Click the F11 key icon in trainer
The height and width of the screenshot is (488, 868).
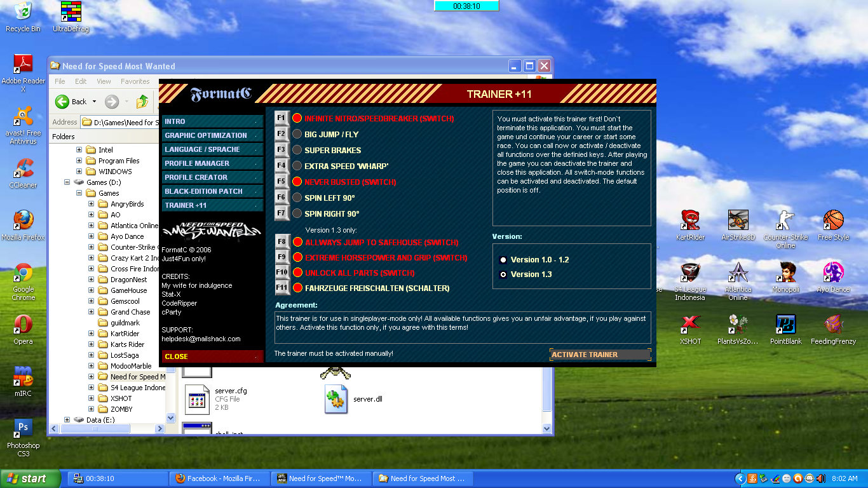click(x=281, y=288)
